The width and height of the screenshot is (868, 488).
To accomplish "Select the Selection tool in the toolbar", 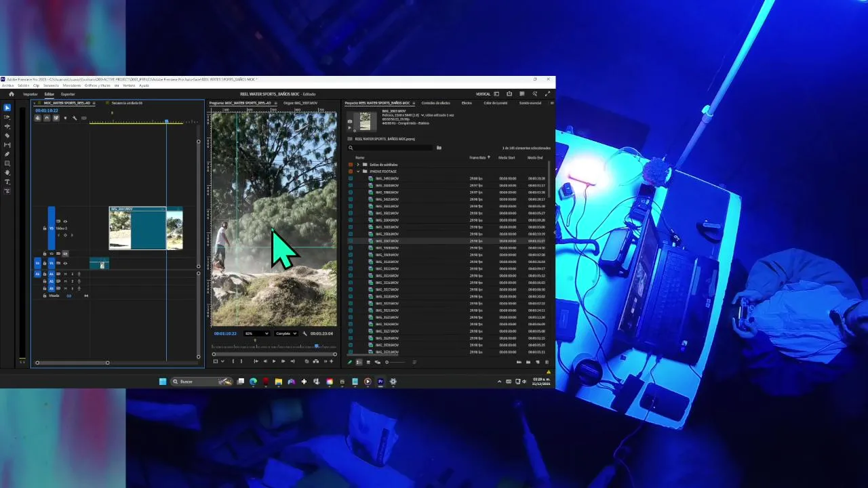I will pyautogui.click(x=7, y=108).
